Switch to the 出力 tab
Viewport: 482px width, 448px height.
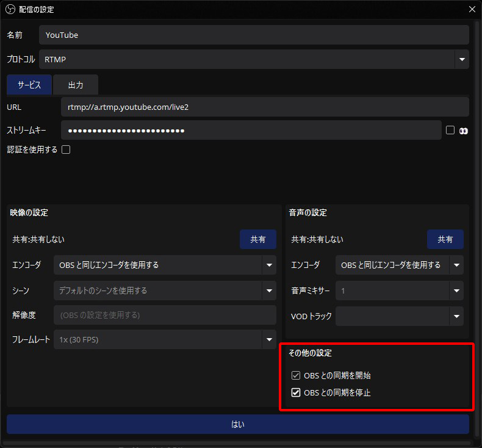[x=76, y=85]
